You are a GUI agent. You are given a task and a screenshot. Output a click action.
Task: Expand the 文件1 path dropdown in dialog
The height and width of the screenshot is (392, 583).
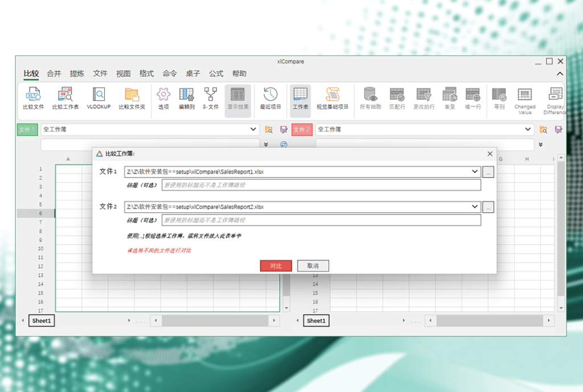(x=475, y=172)
